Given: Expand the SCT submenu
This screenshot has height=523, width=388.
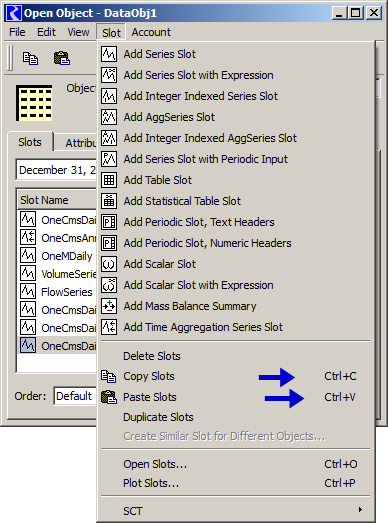Looking at the screenshot, I should coord(237,511).
